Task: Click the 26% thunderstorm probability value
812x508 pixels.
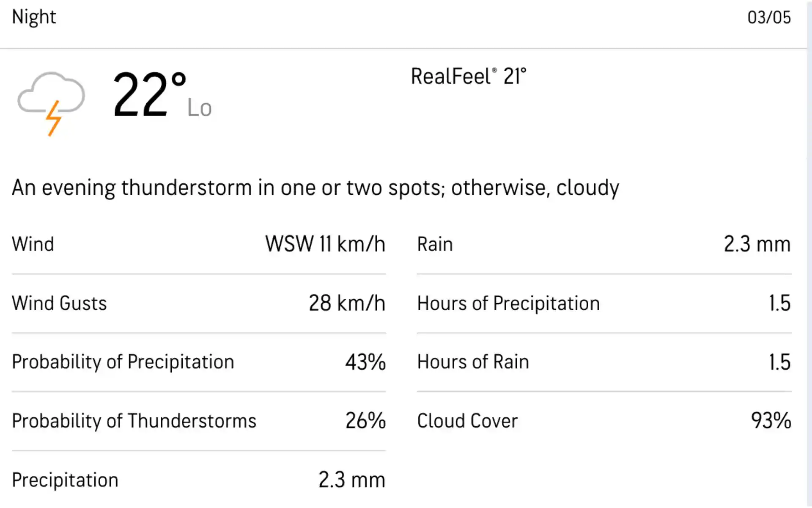Action: [x=365, y=421]
